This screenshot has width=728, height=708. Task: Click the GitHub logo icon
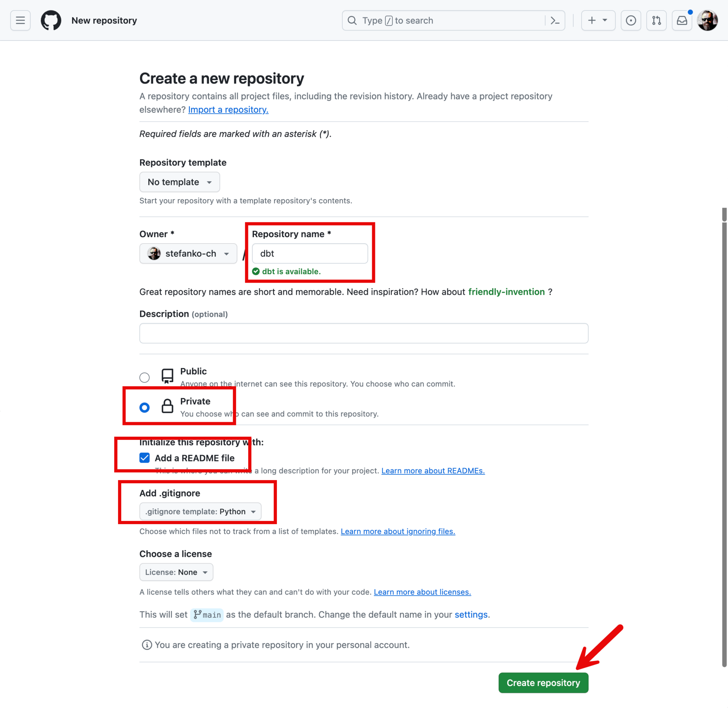(x=51, y=21)
